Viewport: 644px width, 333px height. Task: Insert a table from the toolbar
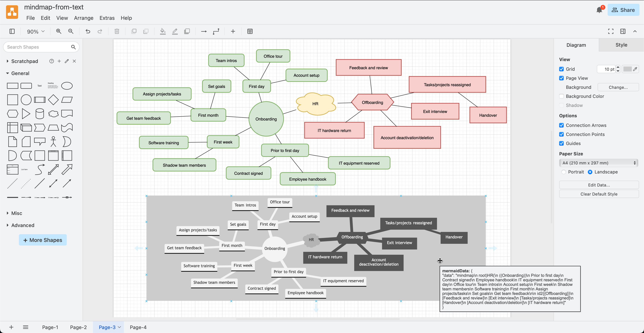pyautogui.click(x=250, y=31)
